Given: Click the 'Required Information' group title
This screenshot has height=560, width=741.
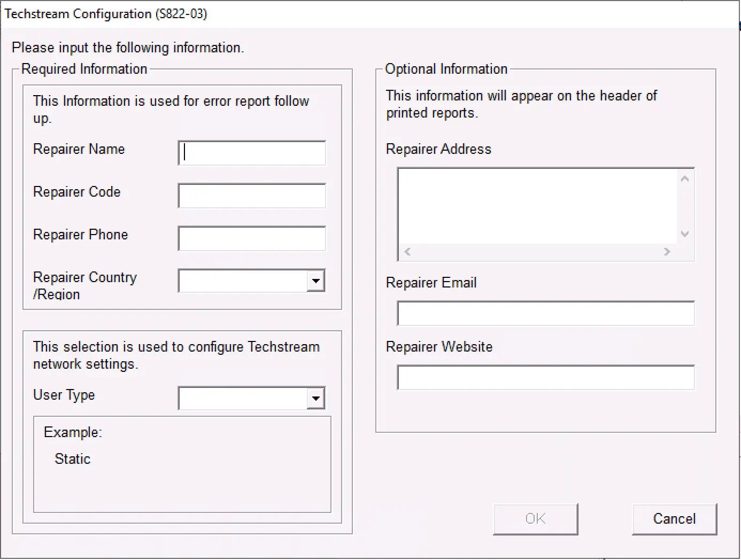Looking at the screenshot, I should pos(84,69).
